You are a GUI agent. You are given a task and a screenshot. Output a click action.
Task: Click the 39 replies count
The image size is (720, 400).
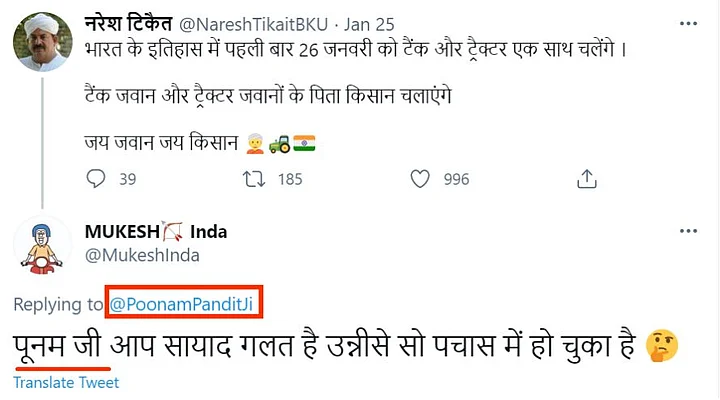(127, 180)
